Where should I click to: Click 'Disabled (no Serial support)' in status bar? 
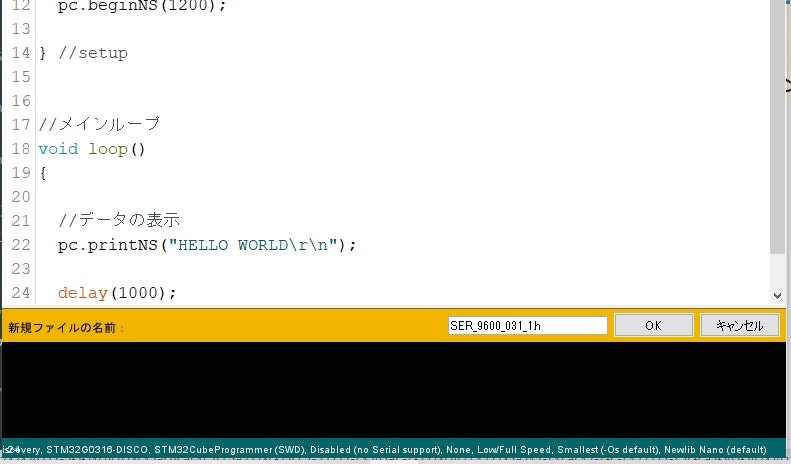pyautogui.click(x=375, y=450)
